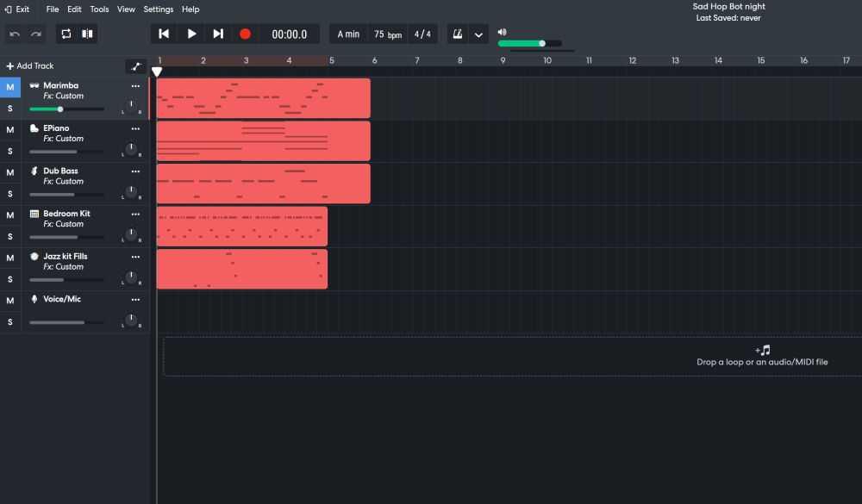Screen dimensions: 862x504
Task: Click the EPiano pan knob
Action: pyautogui.click(x=131, y=149)
